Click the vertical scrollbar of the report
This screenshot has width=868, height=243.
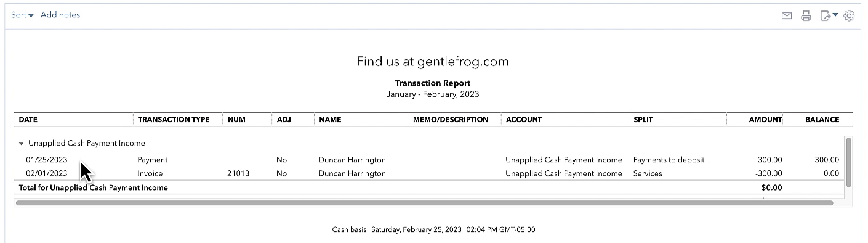(850, 162)
